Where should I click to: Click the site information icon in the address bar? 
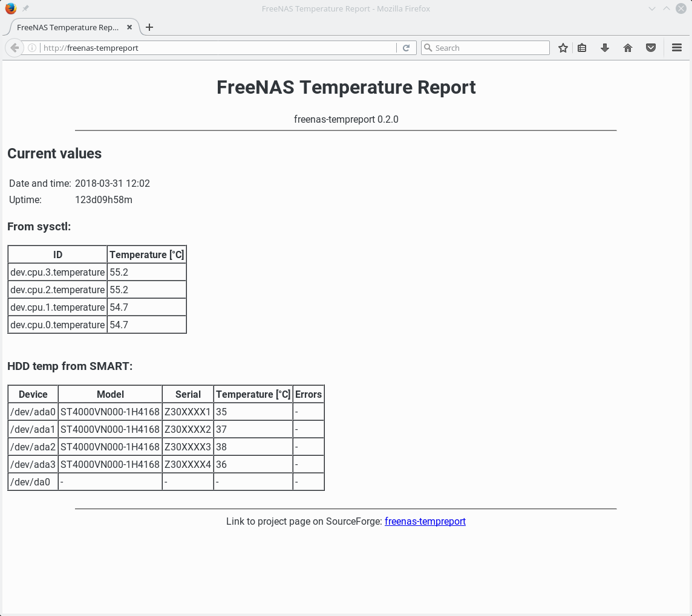tap(31, 47)
